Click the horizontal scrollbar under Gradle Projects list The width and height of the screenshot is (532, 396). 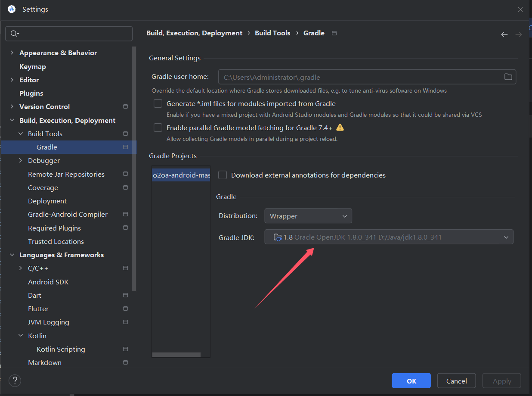point(176,355)
